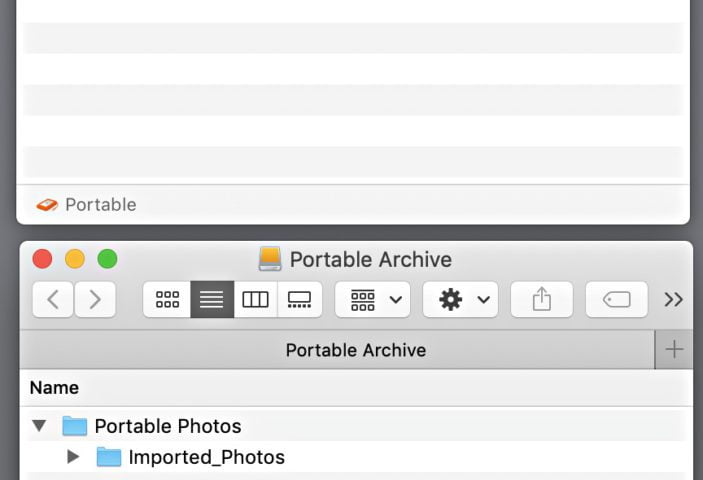Open the gear action menu
The width and height of the screenshot is (703, 480).
point(460,299)
